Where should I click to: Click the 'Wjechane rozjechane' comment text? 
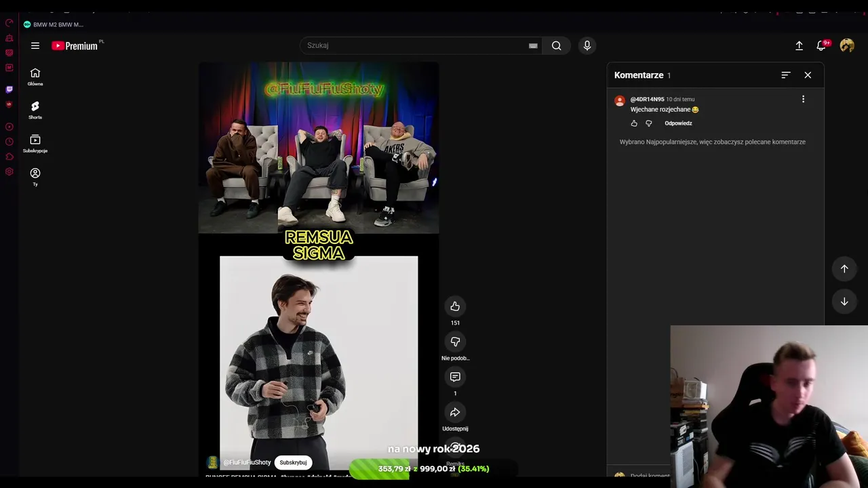[x=660, y=109]
